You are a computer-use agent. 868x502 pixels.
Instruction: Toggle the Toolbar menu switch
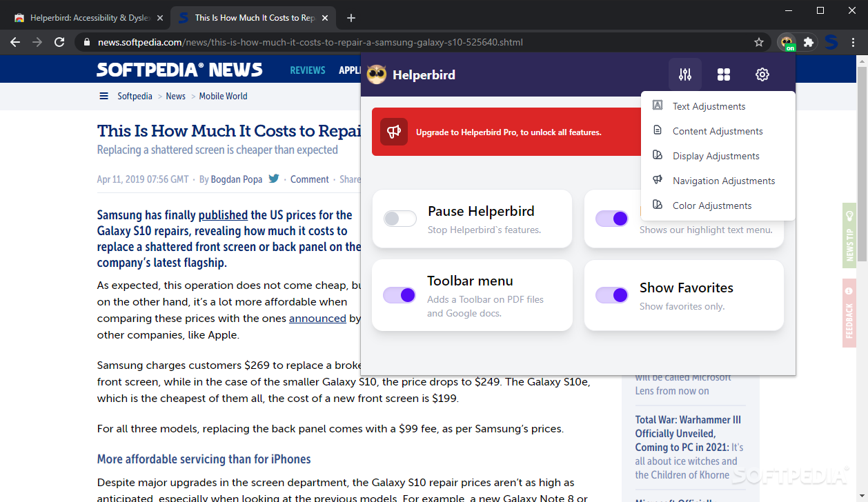click(400, 295)
